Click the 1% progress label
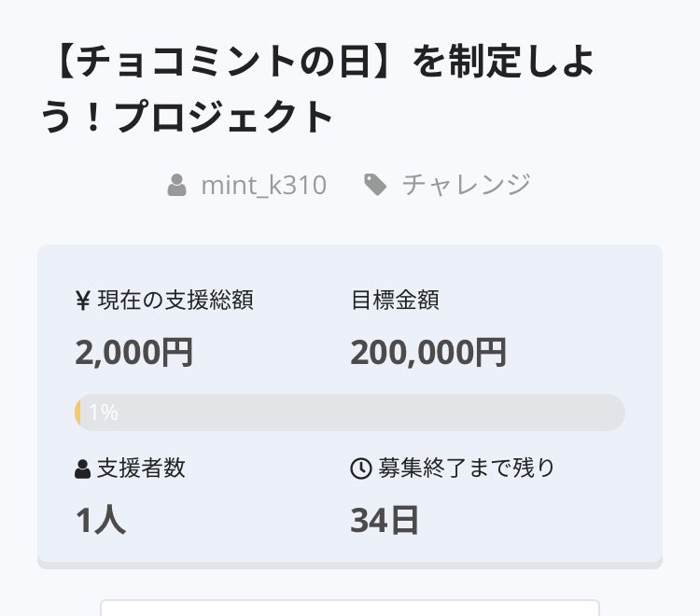This screenshot has height=616, width=700. pos(104,413)
